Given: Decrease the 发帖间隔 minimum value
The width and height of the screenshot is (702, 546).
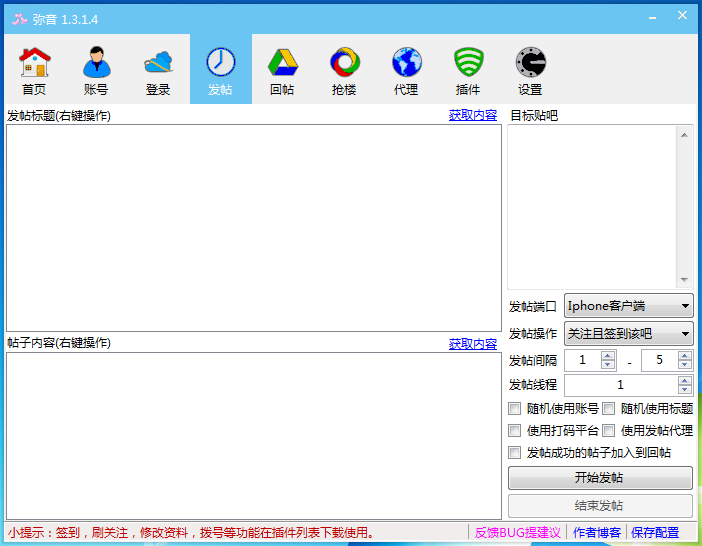Looking at the screenshot, I should pyautogui.click(x=608, y=365).
